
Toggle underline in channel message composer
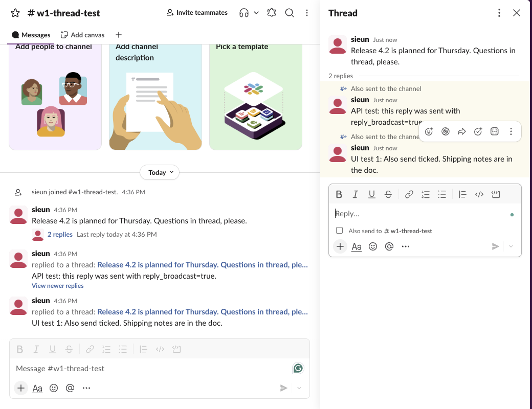(53, 349)
